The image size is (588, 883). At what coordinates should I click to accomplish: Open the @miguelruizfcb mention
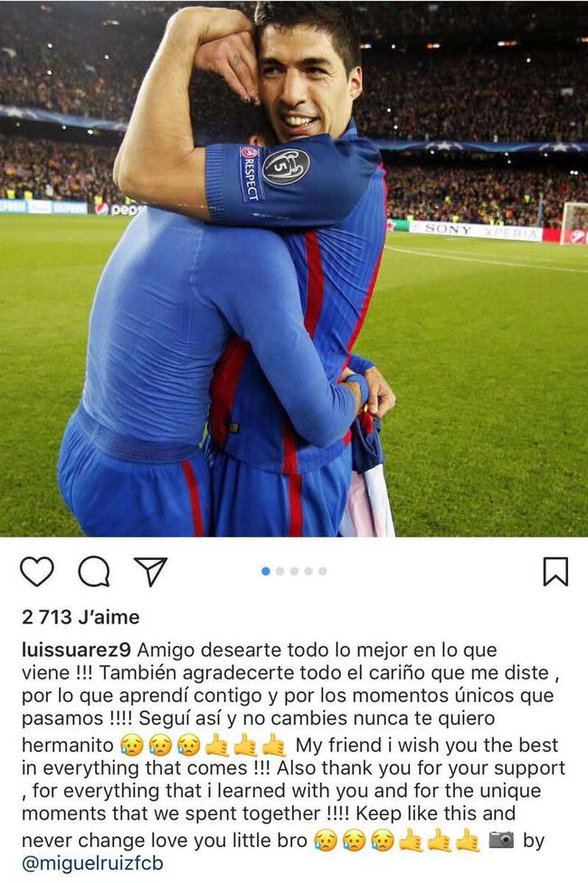[92, 863]
